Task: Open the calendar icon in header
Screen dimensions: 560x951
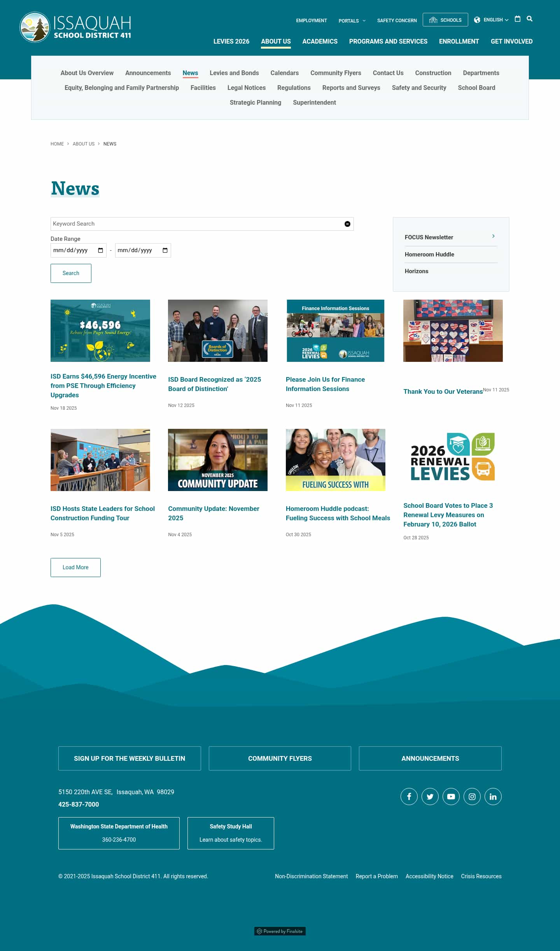Action: point(517,19)
